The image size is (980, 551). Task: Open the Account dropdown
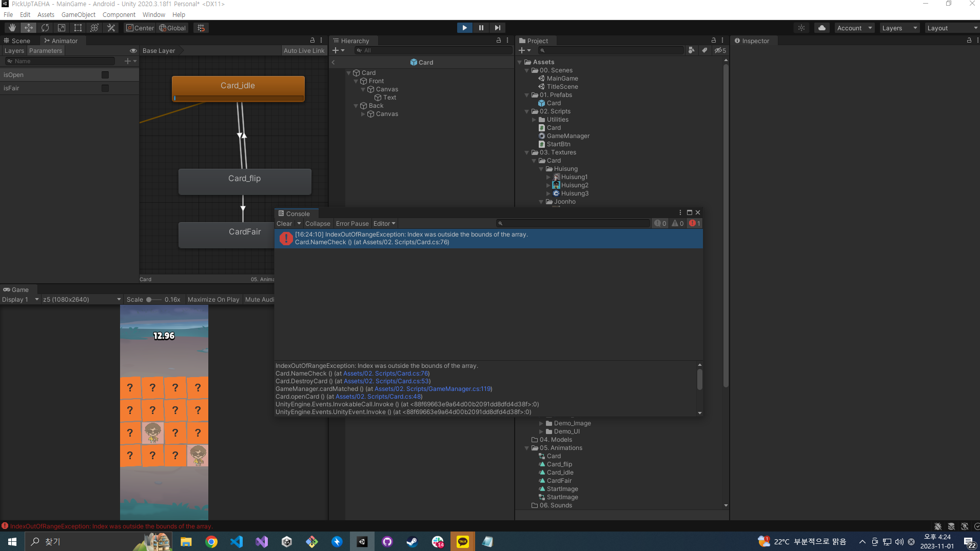854,28
